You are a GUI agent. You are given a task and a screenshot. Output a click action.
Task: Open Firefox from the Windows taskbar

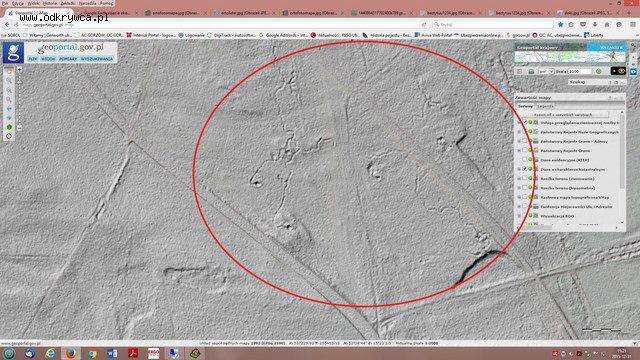click(x=71, y=353)
